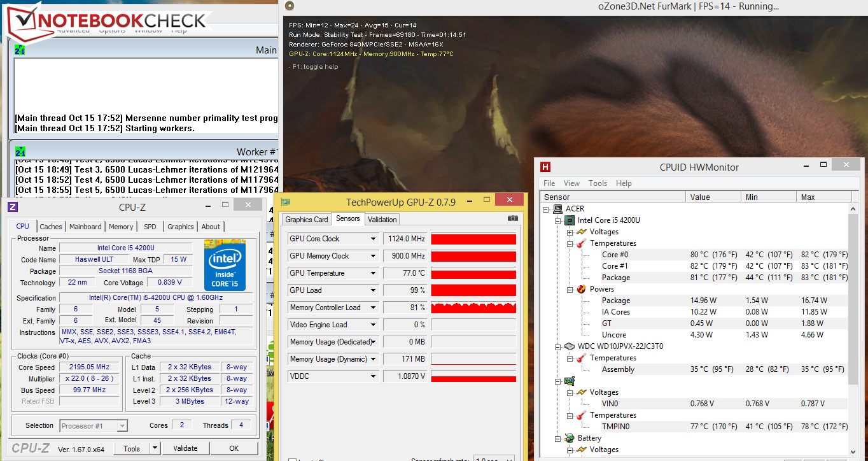This screenshot has width=868, height=461.
Task: Click the GPU-Z title bar application icon
Action: coord(286,202)
